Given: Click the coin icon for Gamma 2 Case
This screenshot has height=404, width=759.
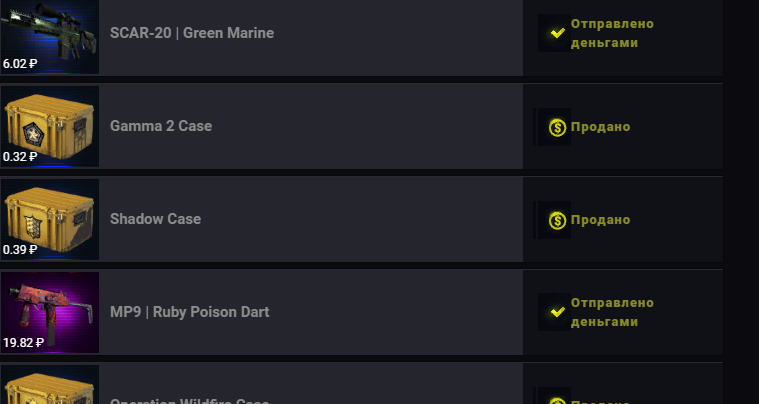Looking at the screenshot, I should [557, 128].
